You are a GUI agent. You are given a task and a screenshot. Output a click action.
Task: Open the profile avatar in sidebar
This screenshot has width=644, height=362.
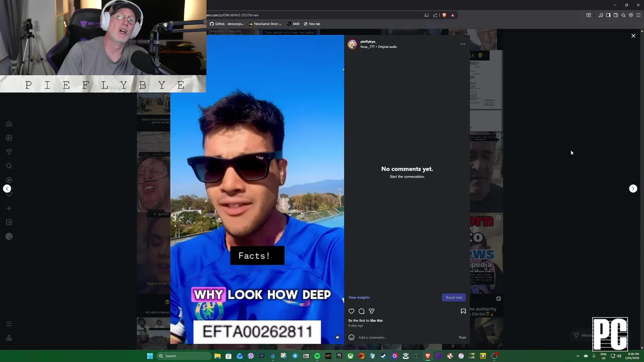pos(9,236)
